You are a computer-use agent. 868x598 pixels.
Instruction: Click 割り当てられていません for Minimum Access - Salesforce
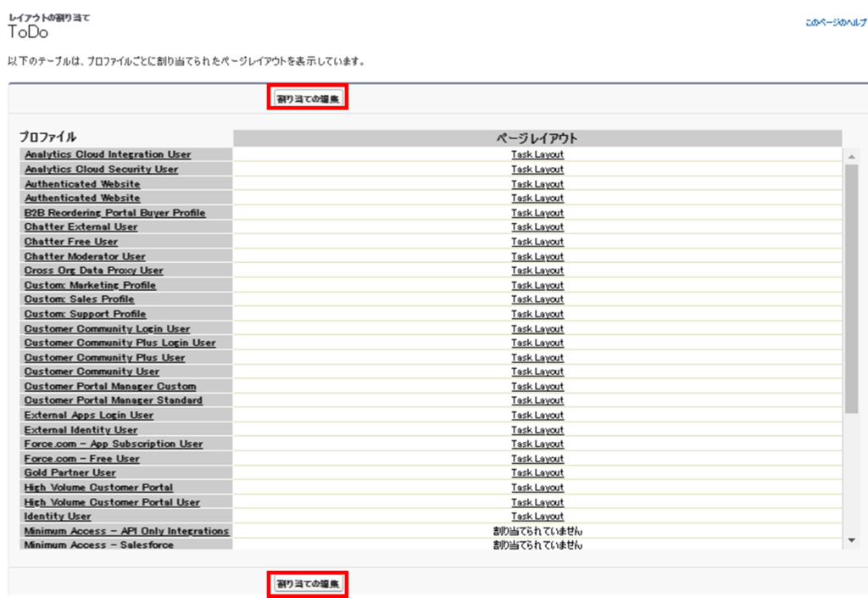pyautogui.click(x=537, y=545)
